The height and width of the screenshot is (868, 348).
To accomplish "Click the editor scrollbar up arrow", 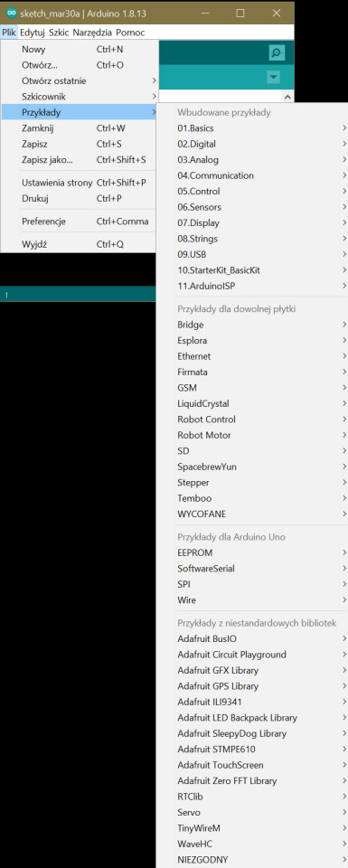I will [287, 97].
